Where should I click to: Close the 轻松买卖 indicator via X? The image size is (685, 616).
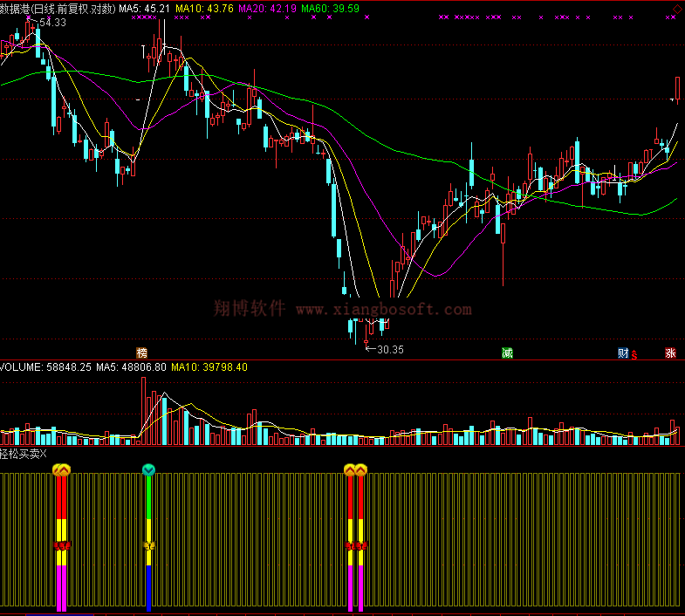(x=44, y=454)
